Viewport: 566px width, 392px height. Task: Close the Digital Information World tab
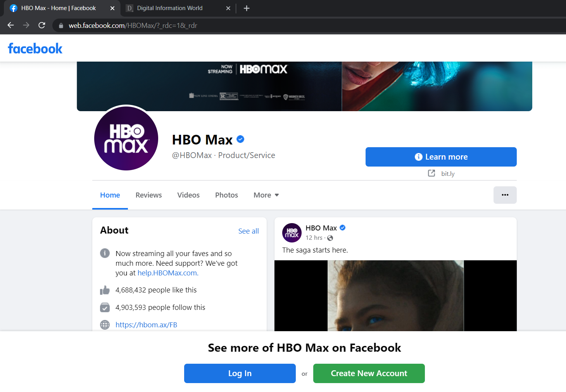coord(228,8)
